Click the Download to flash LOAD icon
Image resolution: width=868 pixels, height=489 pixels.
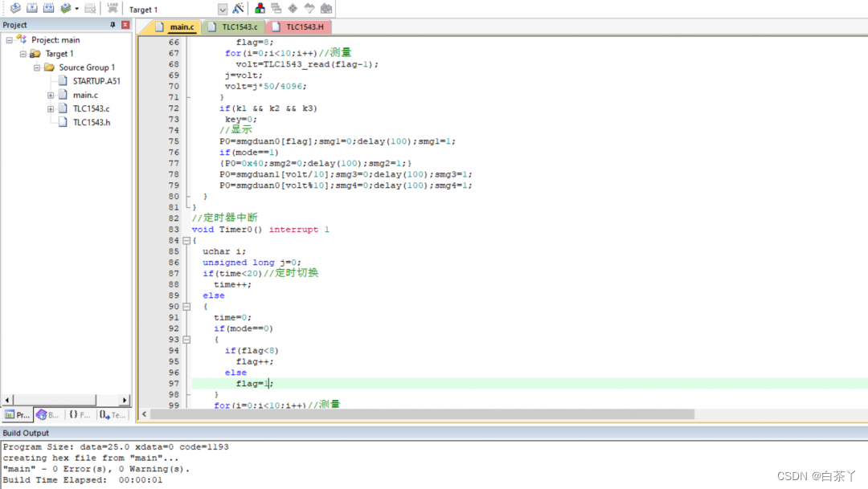point(113,9)
